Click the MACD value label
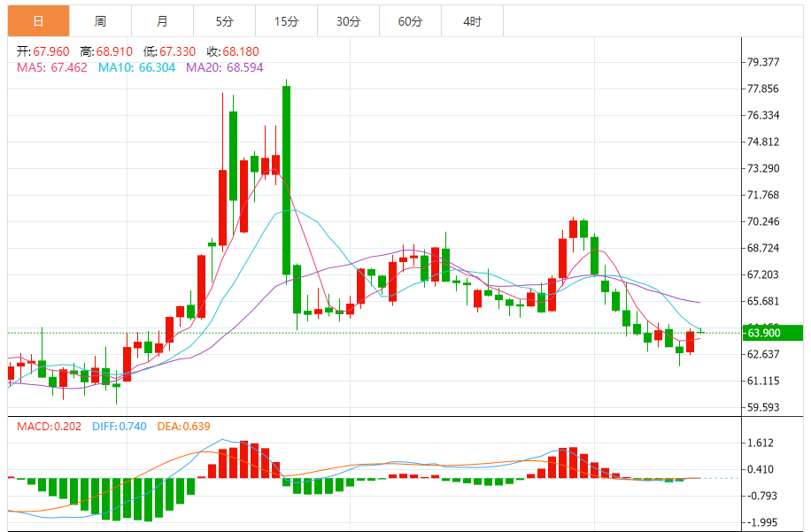This screenshot has width=811, height=532. click(x=49, y=427)
